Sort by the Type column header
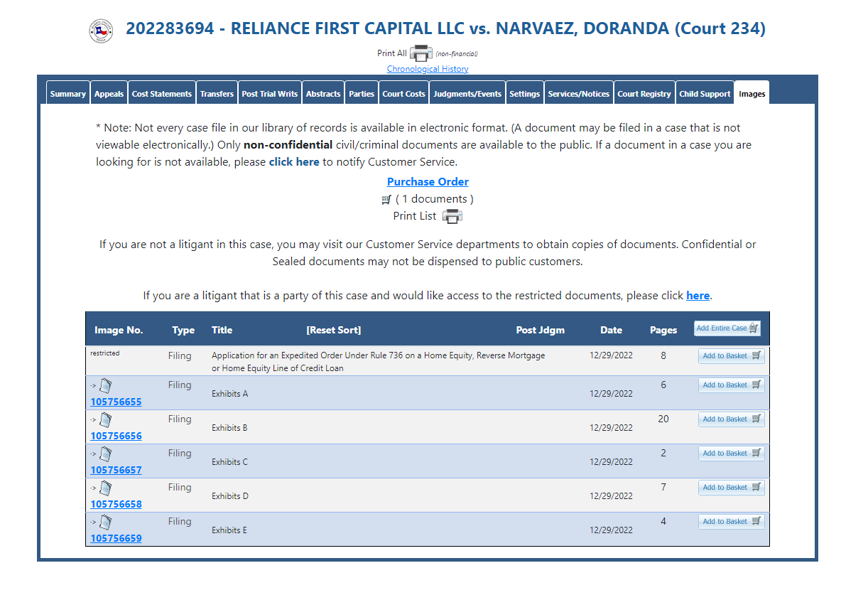This screenshot has height=595, width=868. coord(183,330)
